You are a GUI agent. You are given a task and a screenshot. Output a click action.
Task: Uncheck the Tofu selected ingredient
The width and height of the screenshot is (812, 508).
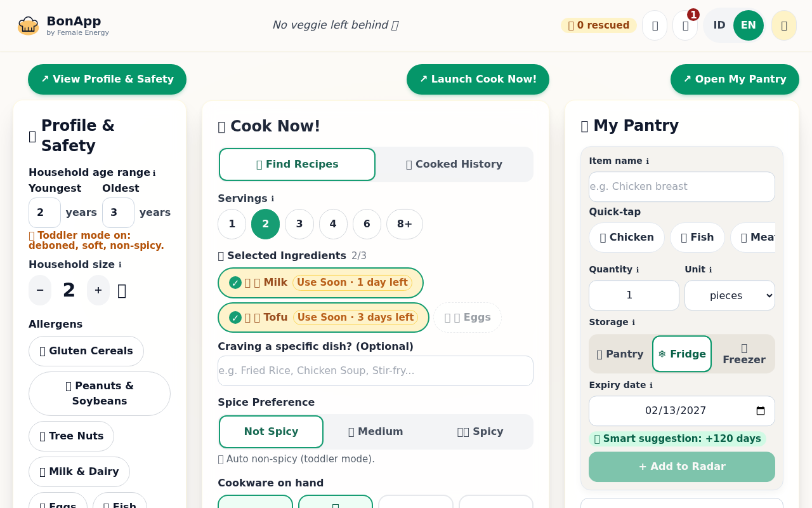pyautogui.click(x=324, y=317)
